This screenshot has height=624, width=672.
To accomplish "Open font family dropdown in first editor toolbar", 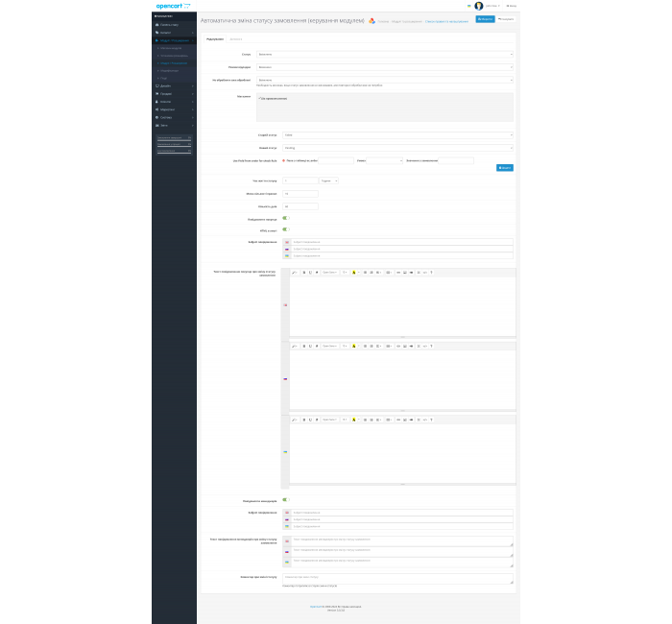I will [329, 273].
